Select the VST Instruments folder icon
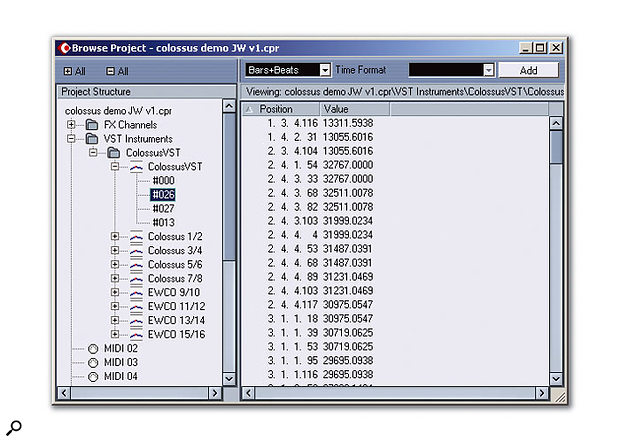Screen dimensions: 620x442 tap(92, 139)
